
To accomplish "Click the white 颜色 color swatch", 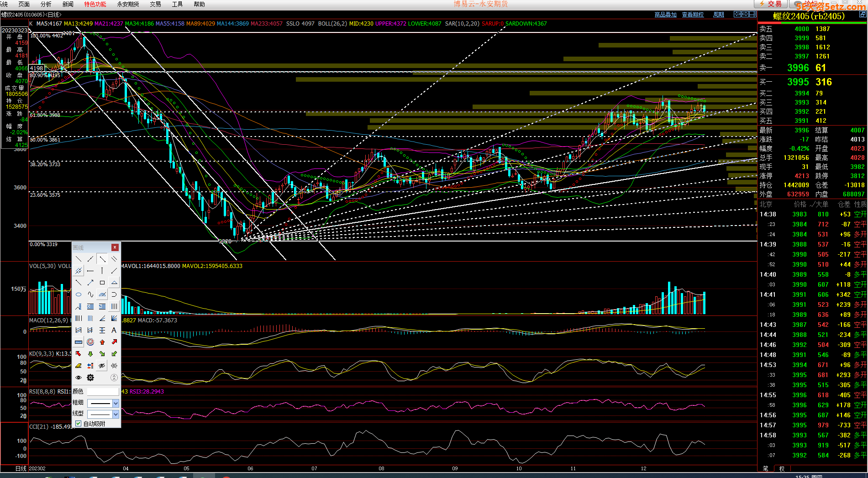I will pos(103,392).
